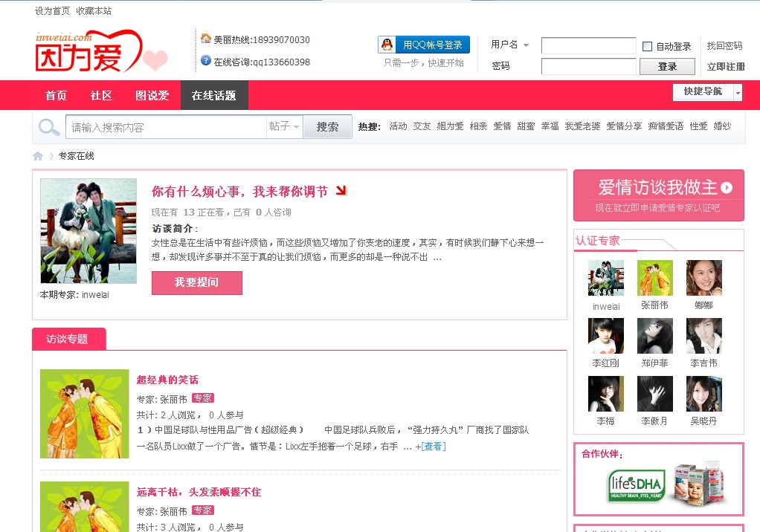This screenshot has height=532, width=760.
Task: Click hot search term 活动
Action: (x=398, y=126)
